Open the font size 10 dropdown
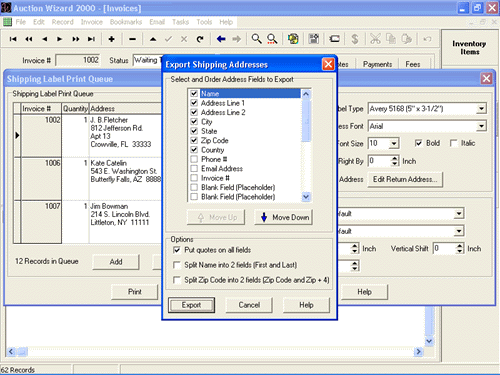 point(394,144)
